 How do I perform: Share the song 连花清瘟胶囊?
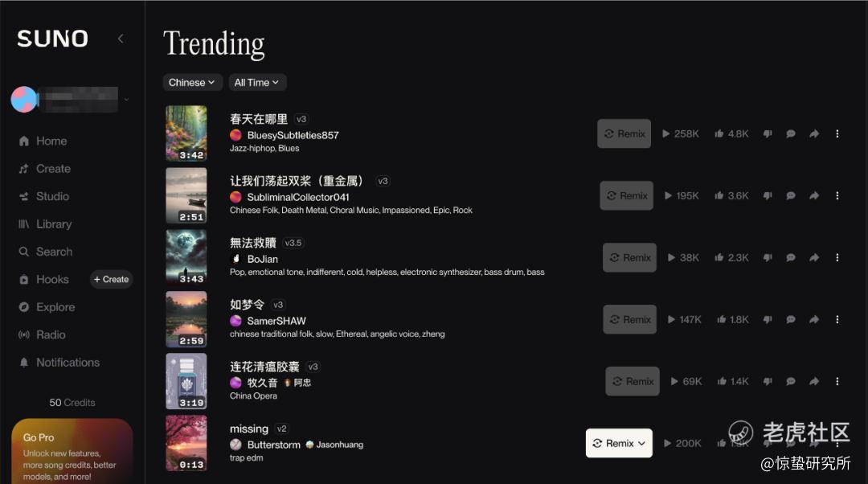[x=813, y=382]
